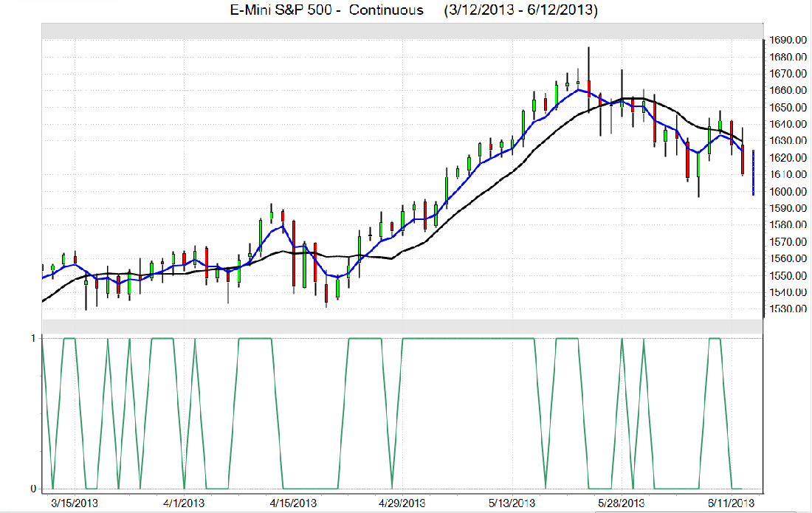Click the 1650.00 price level label
Viewport: 812px width, 513px height.
(x=785, y=107)
